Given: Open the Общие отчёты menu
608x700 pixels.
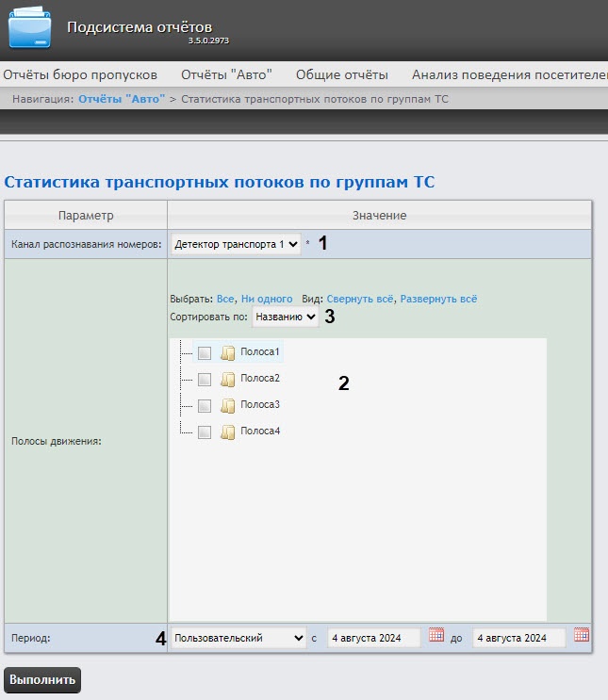Looking at the screenshot, I should (x=341, y=74).
